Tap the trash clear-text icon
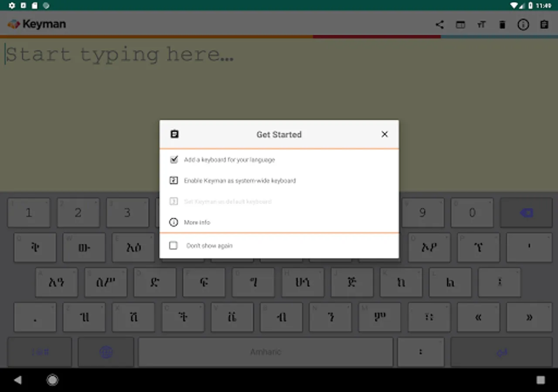Image resolution: width=558 pixels, height=392 pixels. pos(502,25)
